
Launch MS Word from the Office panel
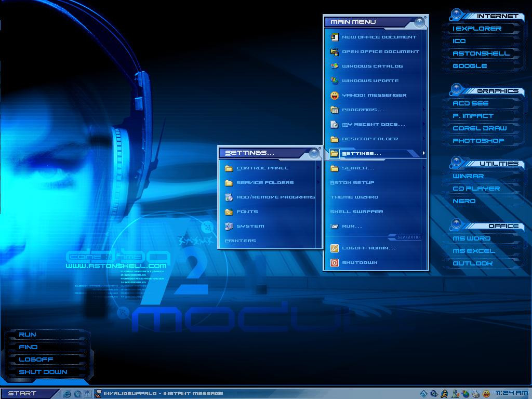coord(472,238)
